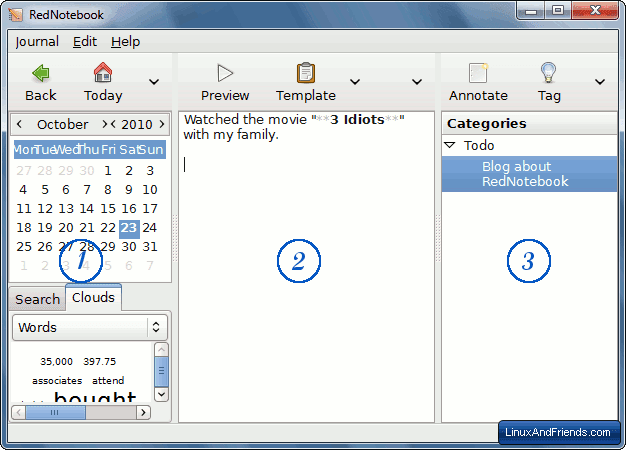
Task: Click in the journal text editor area
Action: [306, 267]
